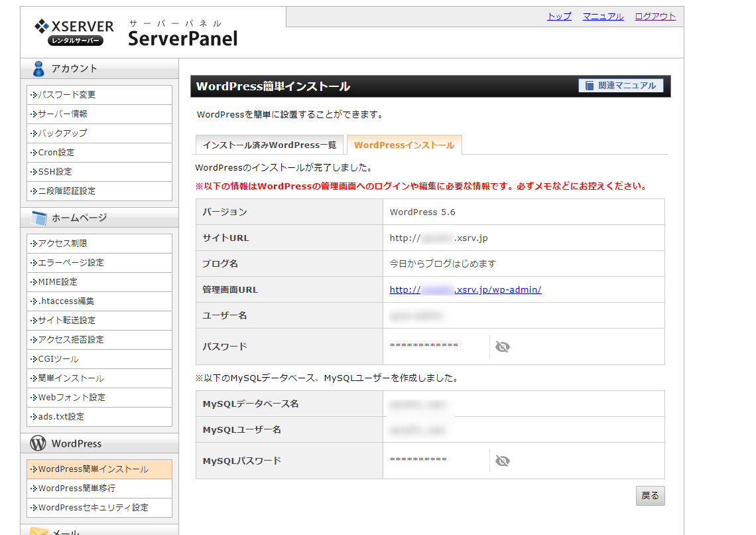This screenshot has height=535, width=756.
Task: Open the マニュアル link in header
Action: pos(603,17)
